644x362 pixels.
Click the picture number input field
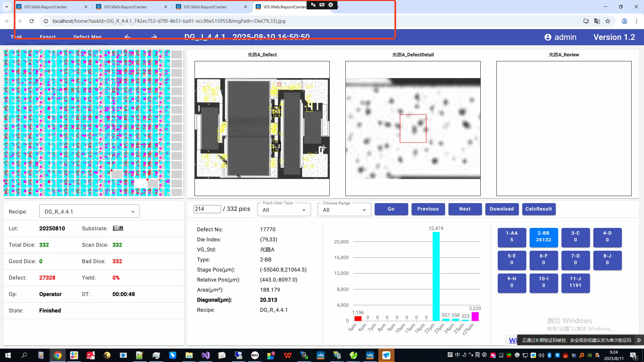(x=207, y=209)
